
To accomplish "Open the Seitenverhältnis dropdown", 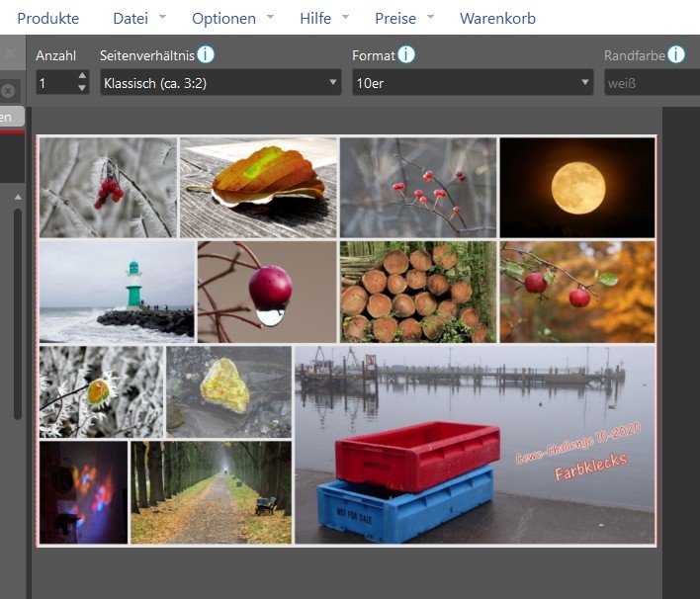I will 220,83.
